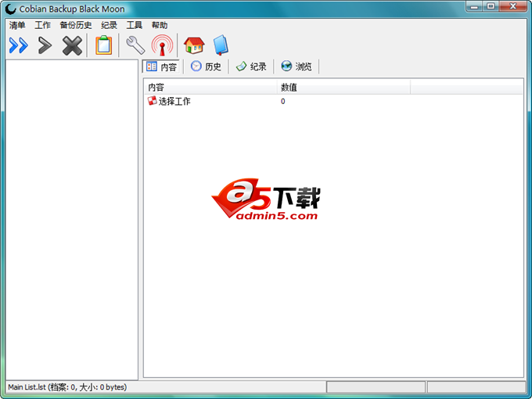Close the Cobian Backup window
The width and height of the screenshot is (532, 399).
pos(513,6)
